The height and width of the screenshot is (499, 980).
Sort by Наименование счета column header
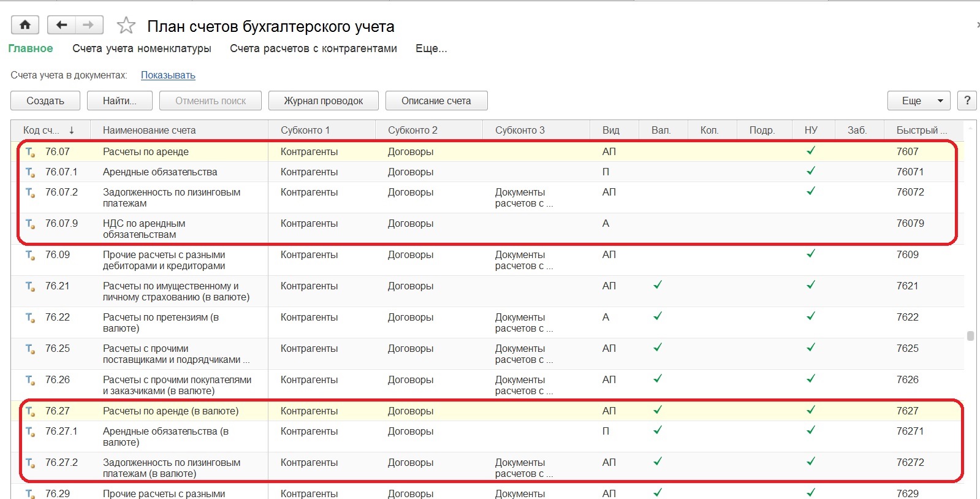click(179, 130)
